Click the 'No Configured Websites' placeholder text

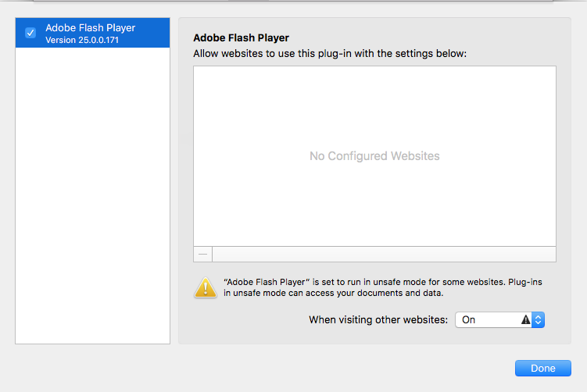click(x=374, y=156)
